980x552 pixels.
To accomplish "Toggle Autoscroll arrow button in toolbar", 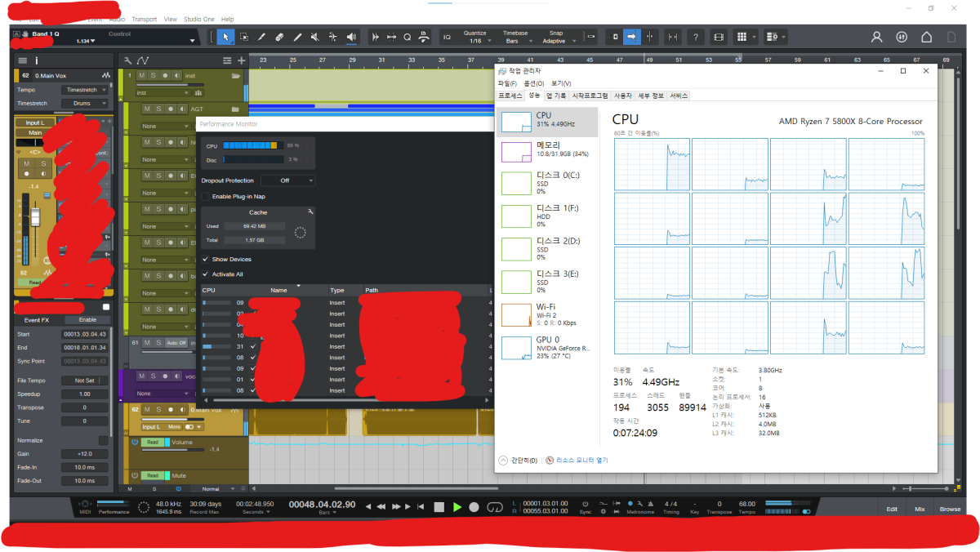I will pyautogui.click(x=632, y=37).
